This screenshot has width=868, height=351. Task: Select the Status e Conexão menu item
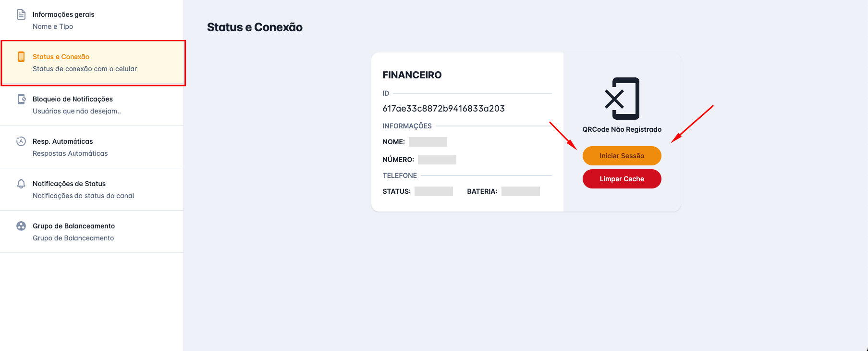tap(60, 56)
